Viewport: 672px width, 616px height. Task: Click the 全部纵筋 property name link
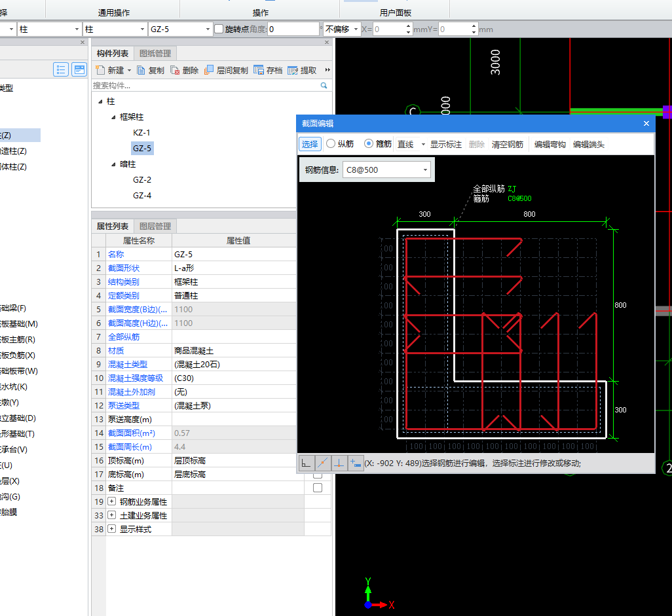click(124, 337)
